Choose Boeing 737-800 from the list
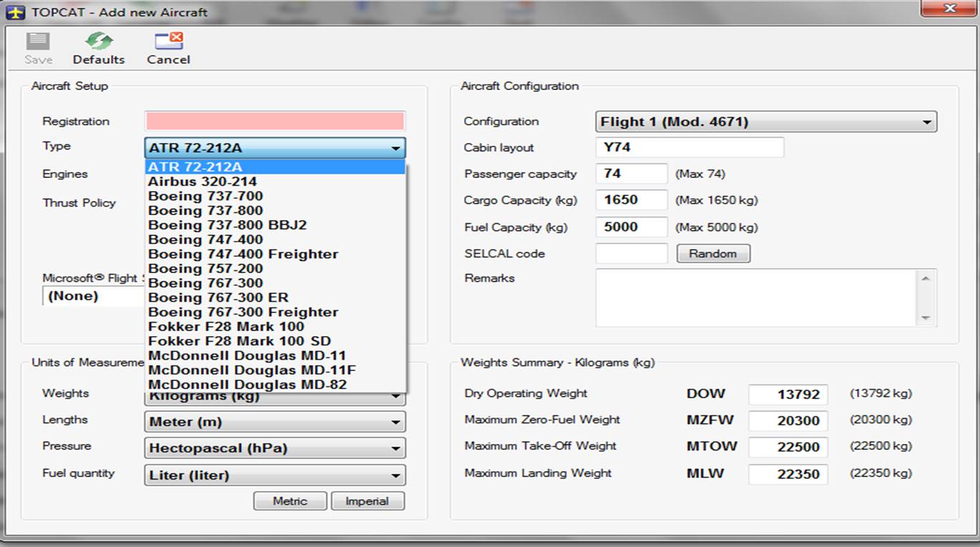 [x=275, y=210]
